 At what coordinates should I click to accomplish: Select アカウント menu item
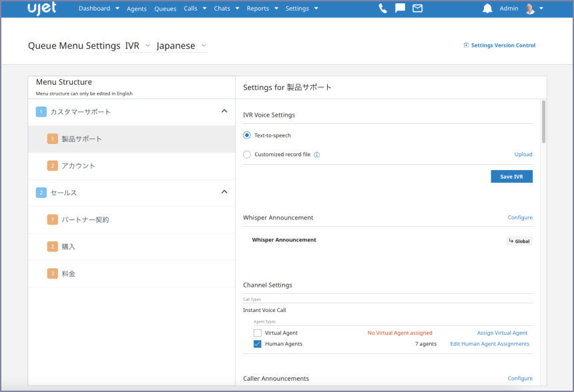tap(131, 166)
